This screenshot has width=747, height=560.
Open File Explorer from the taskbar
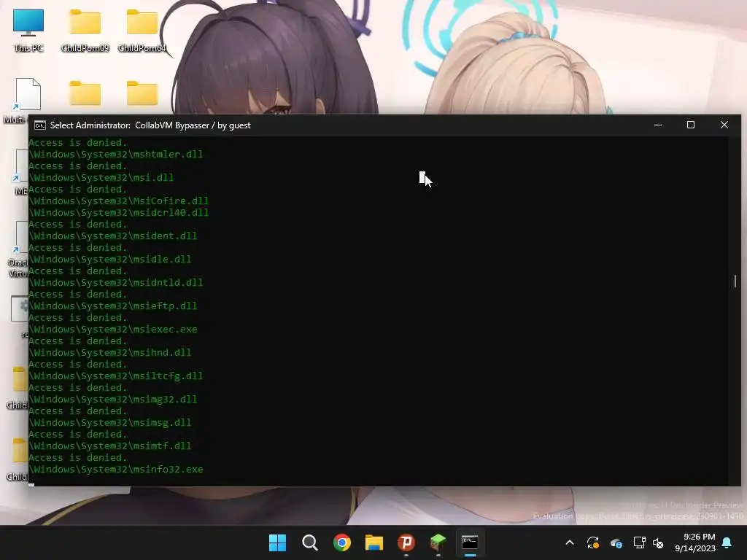(374, 542)
